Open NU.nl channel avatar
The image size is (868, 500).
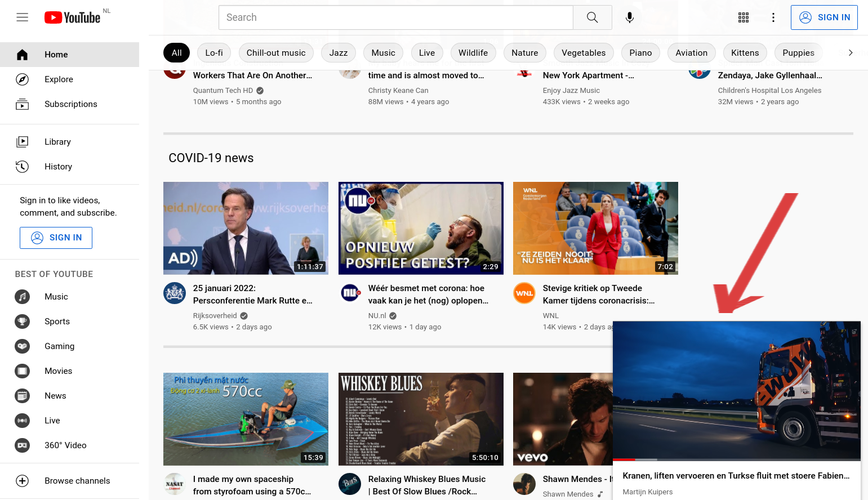(350, 293)
